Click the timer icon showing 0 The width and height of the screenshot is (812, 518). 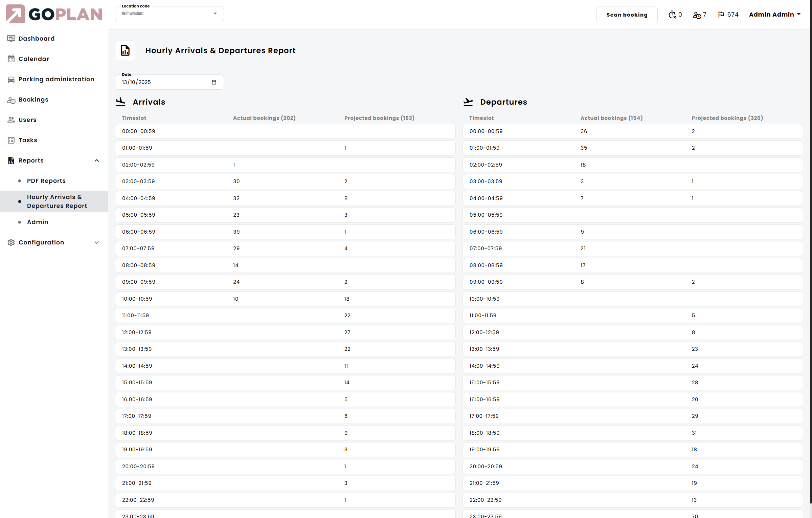pyautogui.click(x=672, y=15)
